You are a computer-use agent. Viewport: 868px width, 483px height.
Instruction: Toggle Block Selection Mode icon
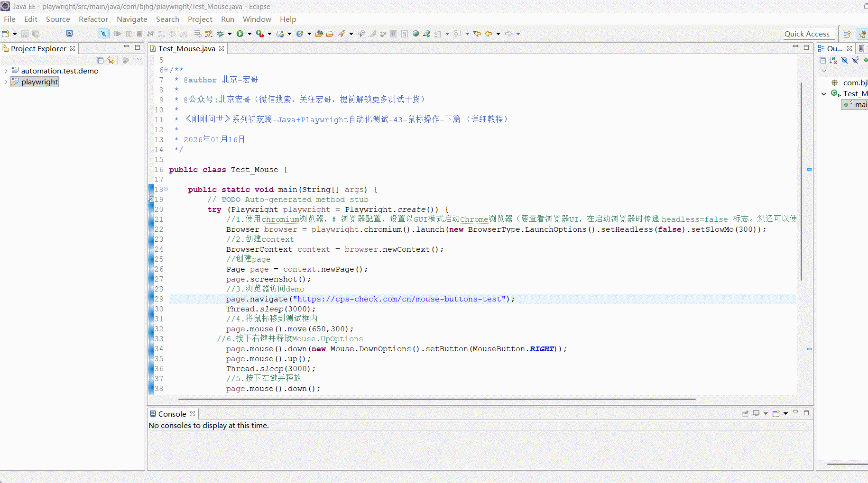click(x=394, y=34)
